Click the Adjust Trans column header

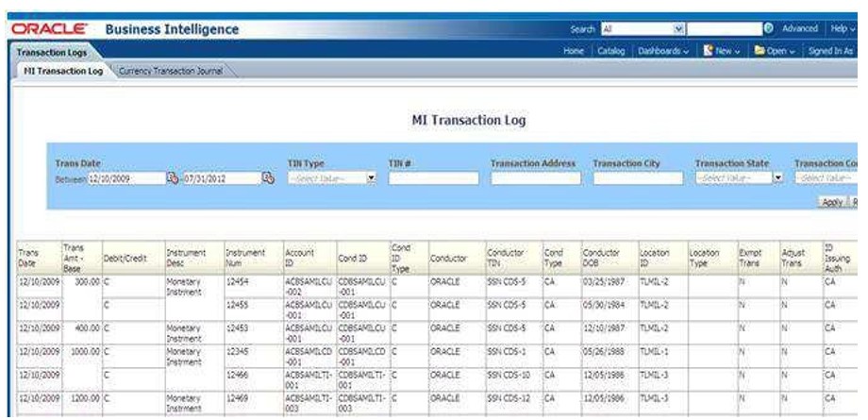[801, 258]
